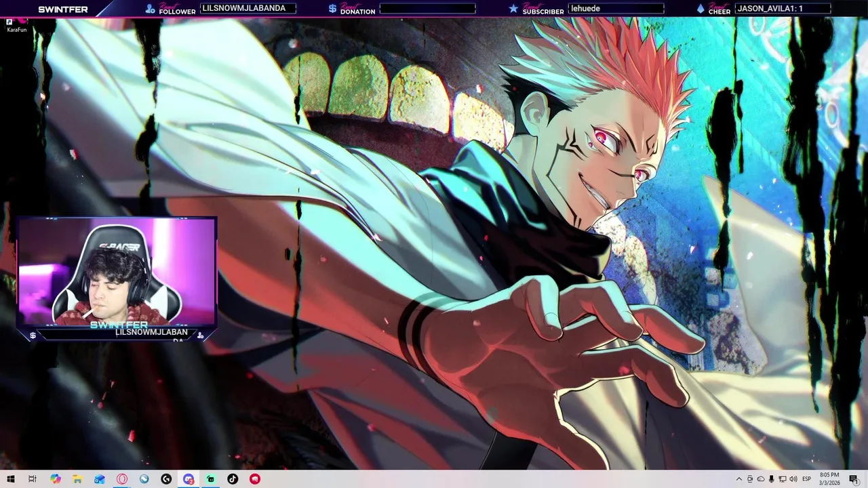Open File Explorer from the taskbar
Viewport: 868px width, 488px height.
click(77, 479)
